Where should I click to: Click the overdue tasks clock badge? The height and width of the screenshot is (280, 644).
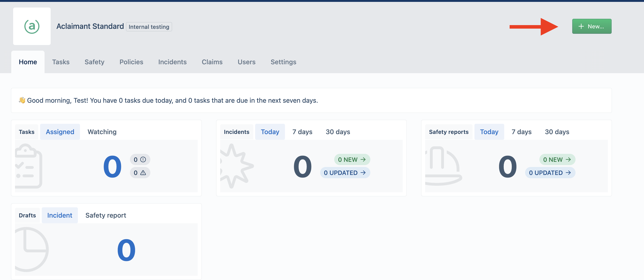(140, 159)
